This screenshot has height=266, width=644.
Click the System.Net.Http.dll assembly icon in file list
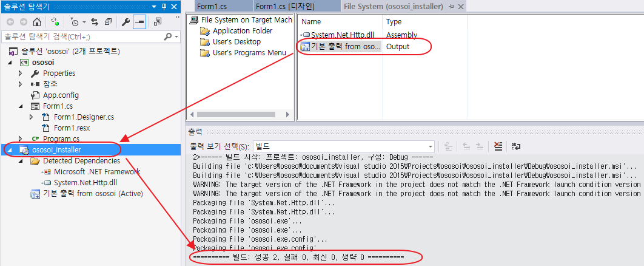pyautogui.click(x=305, y=35)
